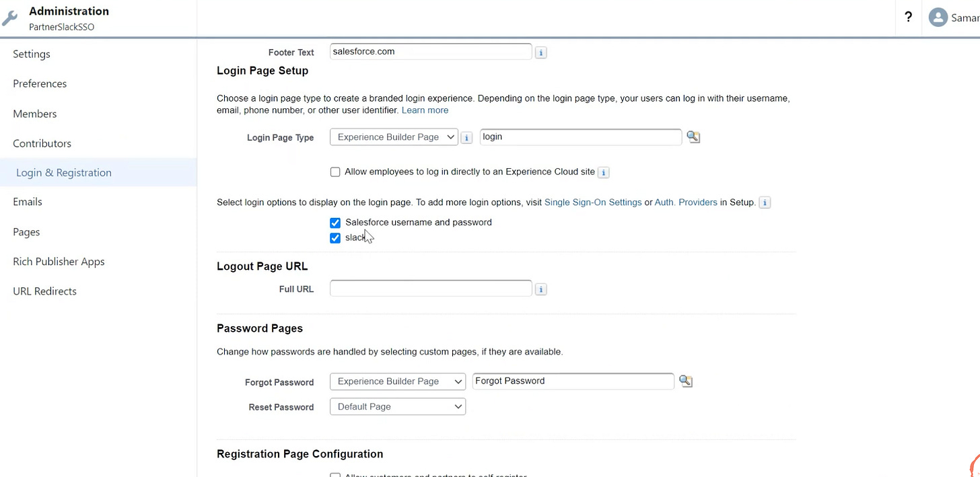Click the 'Registration Page Configuration' heading
The height and width of the screenshot is (477, 980).
(x=300, y=454)
